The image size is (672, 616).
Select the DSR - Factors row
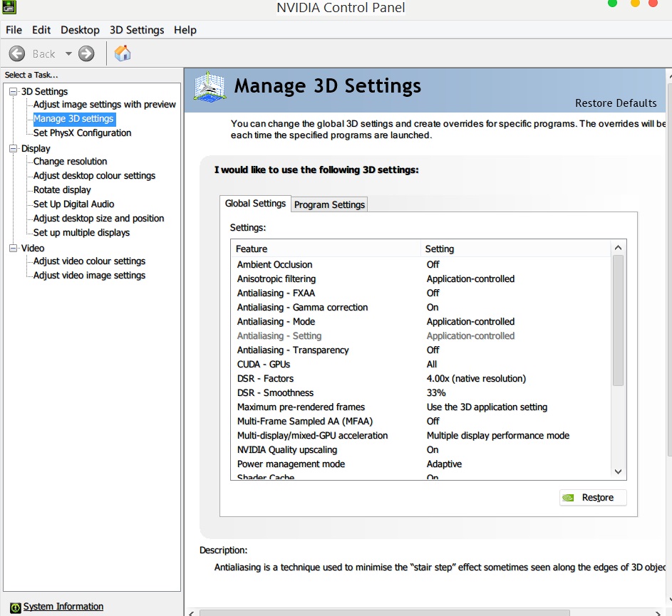(x=422, y=379)
